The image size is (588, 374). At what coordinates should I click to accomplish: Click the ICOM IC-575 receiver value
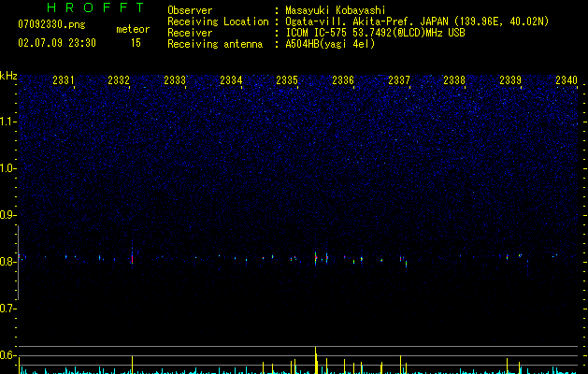point(375,33)
